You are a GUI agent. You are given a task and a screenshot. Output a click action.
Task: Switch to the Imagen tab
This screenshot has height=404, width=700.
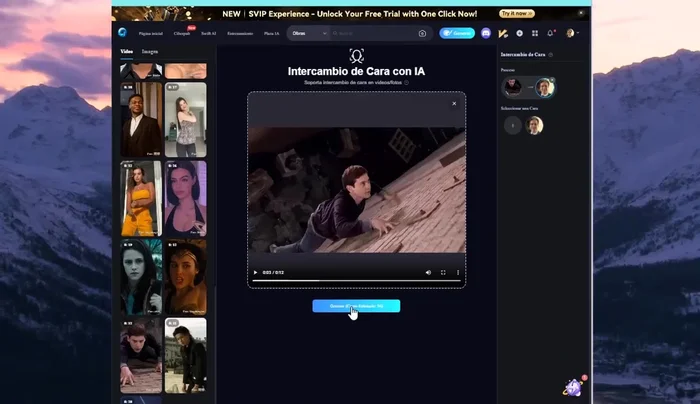(x=150, y=51)
